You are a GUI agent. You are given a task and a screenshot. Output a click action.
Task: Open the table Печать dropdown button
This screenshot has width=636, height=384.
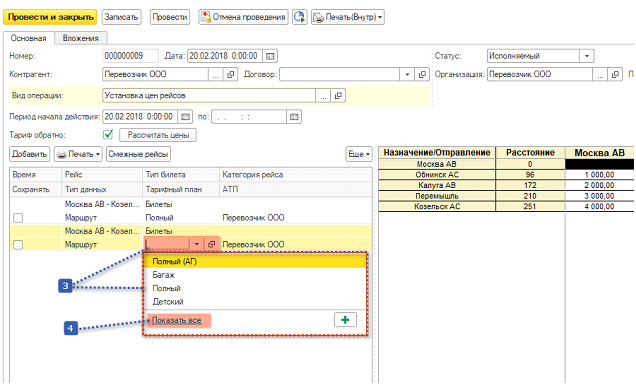78,154
